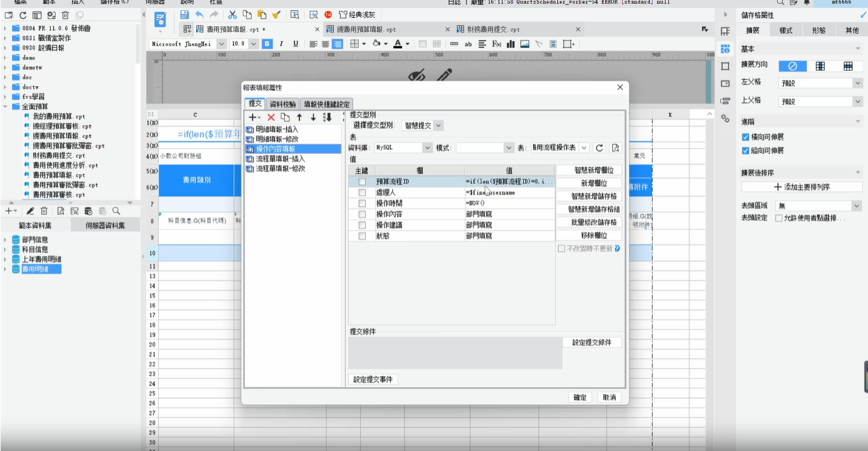The width and height of the screenshot is (868, 451).
Task: Save the template with floppy icon
Action: click(185, 14)
